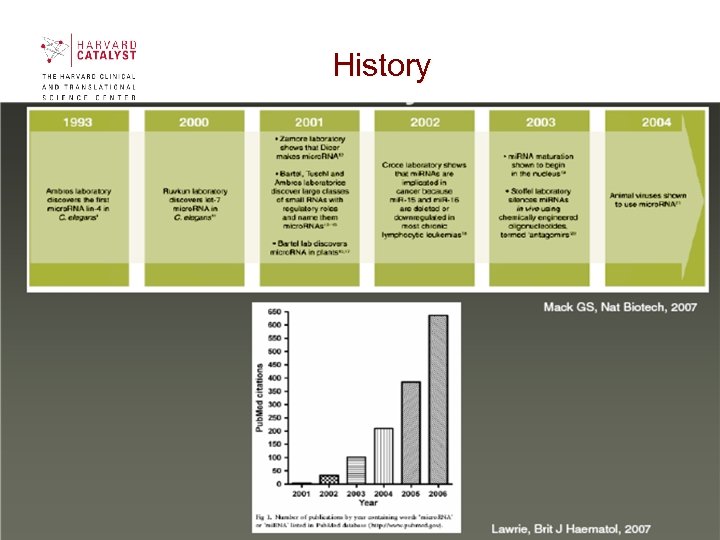Screen dimensions: 720x540
Task: Click the 2003 bar in the chart
Action: 356,470
